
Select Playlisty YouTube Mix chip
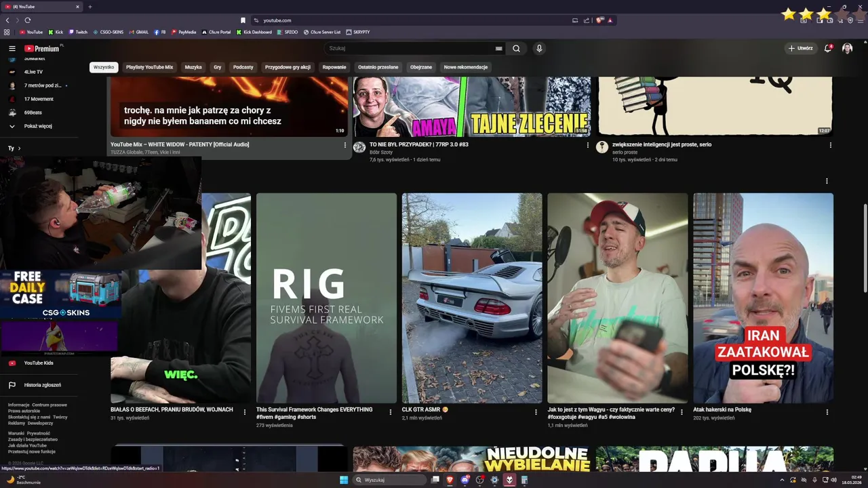point(149,67)
